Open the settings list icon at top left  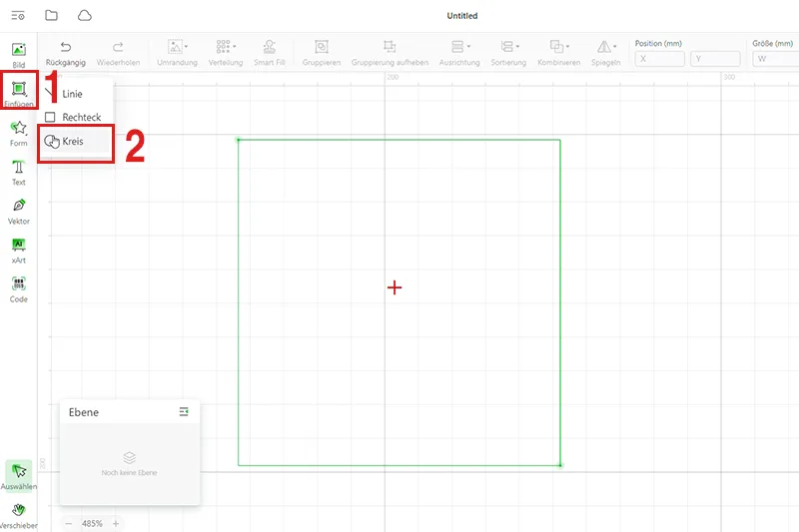click(x=18, y=16)
